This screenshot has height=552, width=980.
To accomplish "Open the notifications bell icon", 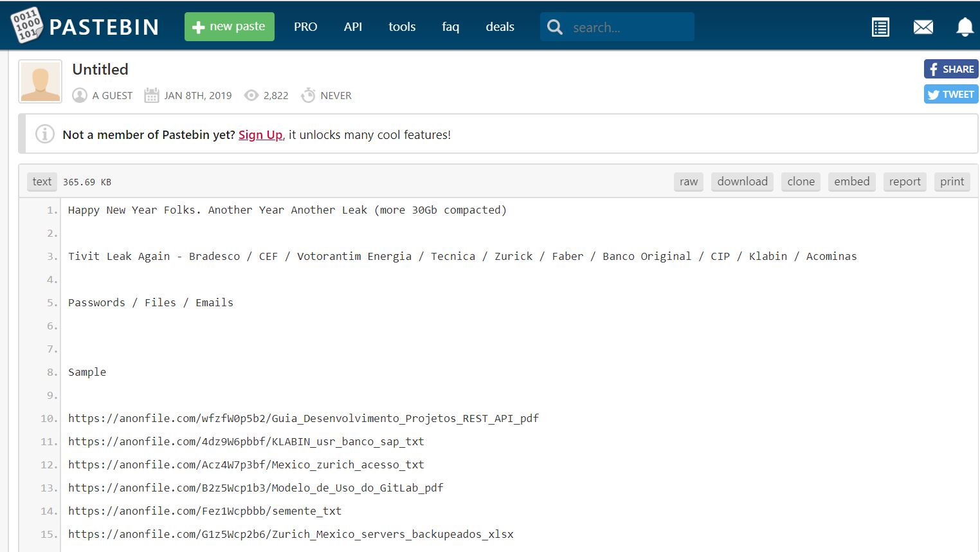I will [x=965, y=27].
